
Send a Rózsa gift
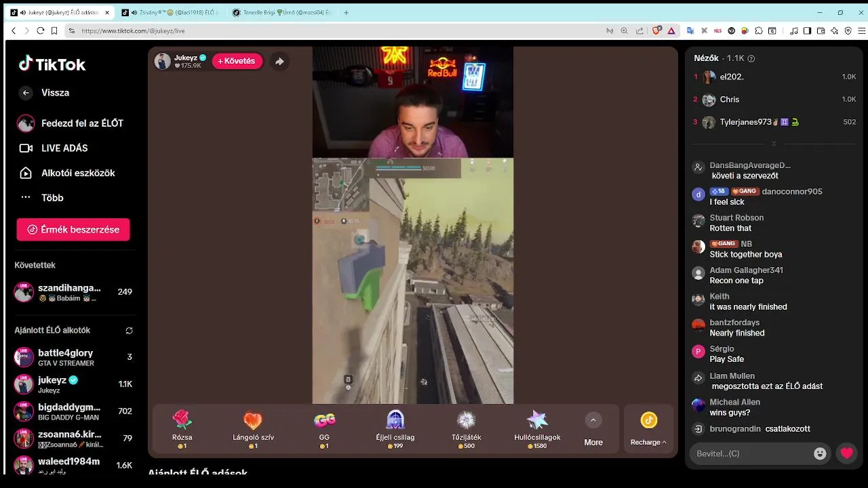[182, 429]
